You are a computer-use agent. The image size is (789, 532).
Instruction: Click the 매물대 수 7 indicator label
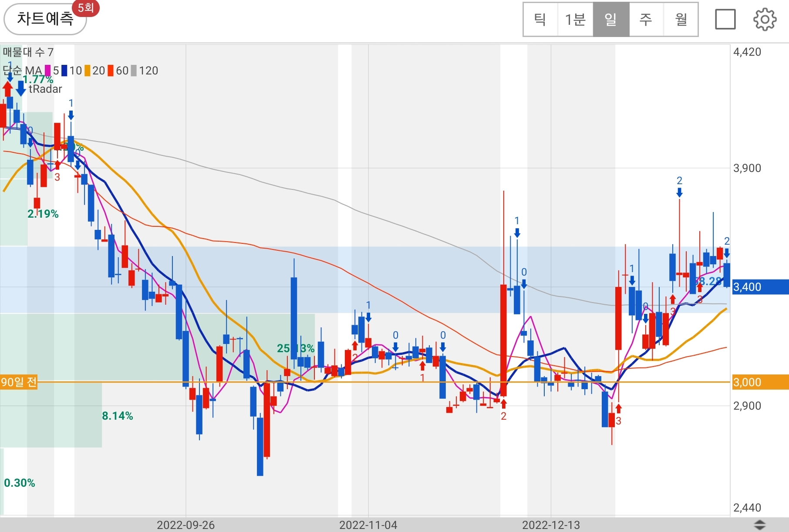click(28, 52)
